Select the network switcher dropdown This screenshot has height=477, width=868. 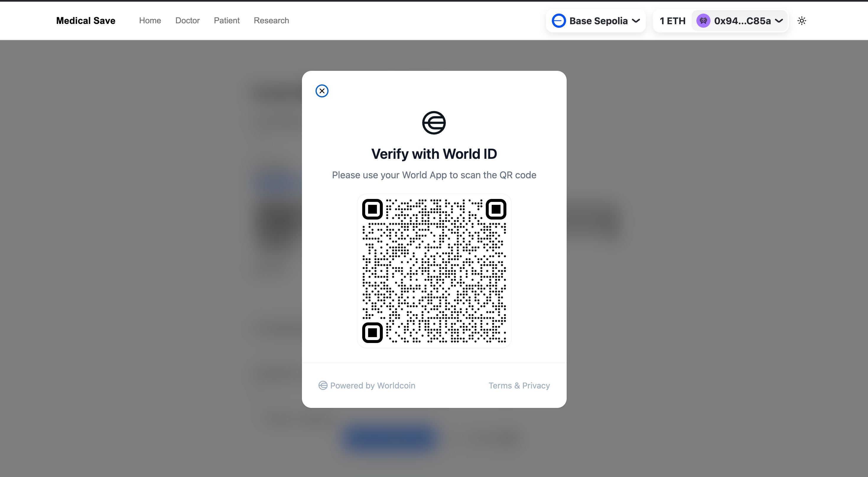595,21
